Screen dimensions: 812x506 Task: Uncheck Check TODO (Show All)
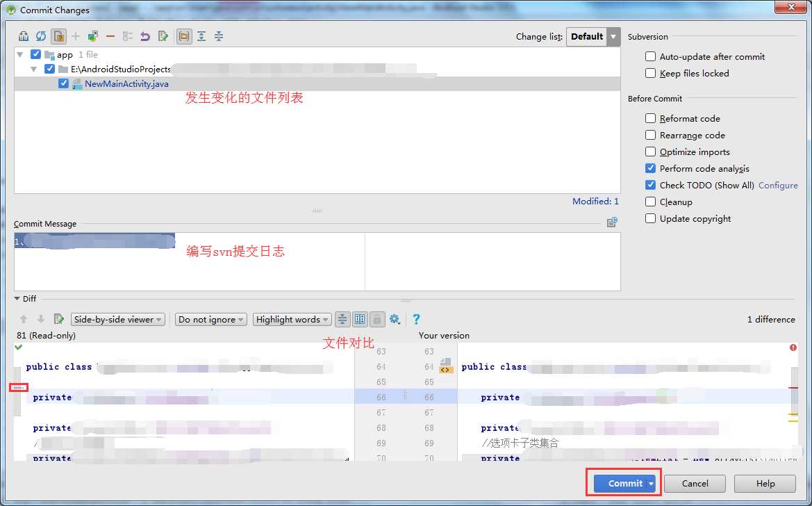pos(650,185)
